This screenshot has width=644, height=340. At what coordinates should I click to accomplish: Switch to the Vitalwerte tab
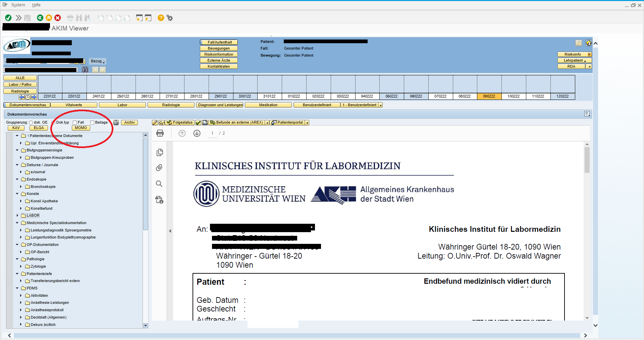point(74,105)
